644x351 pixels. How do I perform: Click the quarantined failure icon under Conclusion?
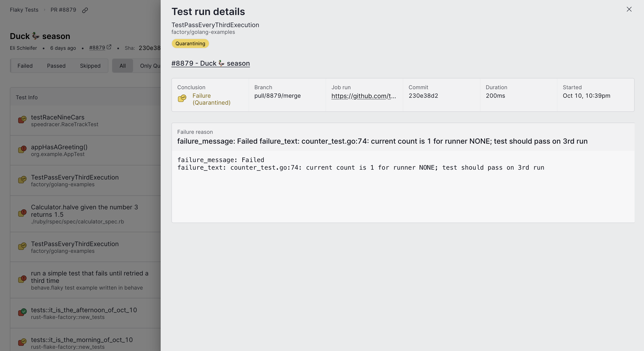[182, 98]
